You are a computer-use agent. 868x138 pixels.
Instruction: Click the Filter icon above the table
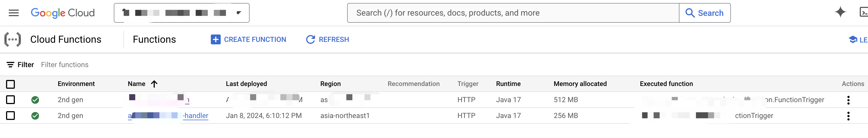[10, 65]
